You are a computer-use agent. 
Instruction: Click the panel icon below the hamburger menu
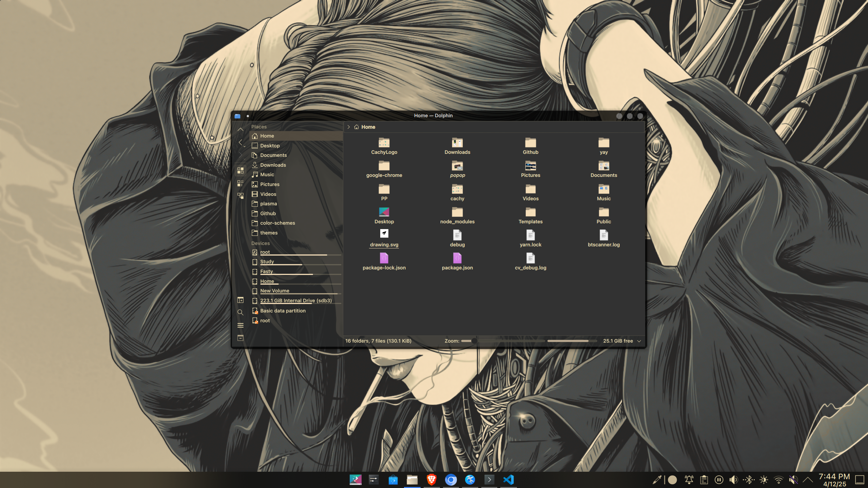tap(240, 338)
